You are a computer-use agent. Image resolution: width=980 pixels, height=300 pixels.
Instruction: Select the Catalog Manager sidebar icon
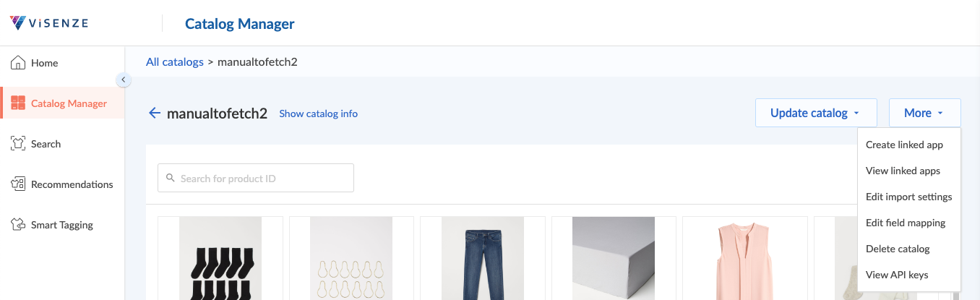click(x=18, y=103)
